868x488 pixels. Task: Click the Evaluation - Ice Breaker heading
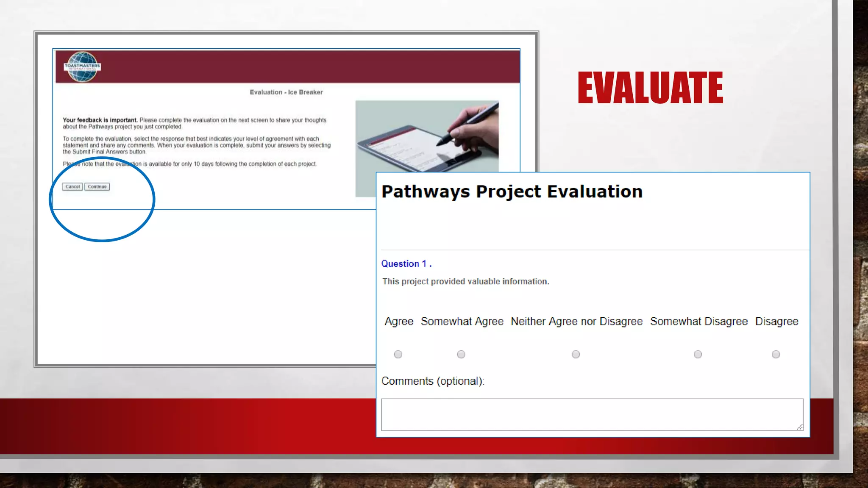pyautogui.click(x=286, y=92)
